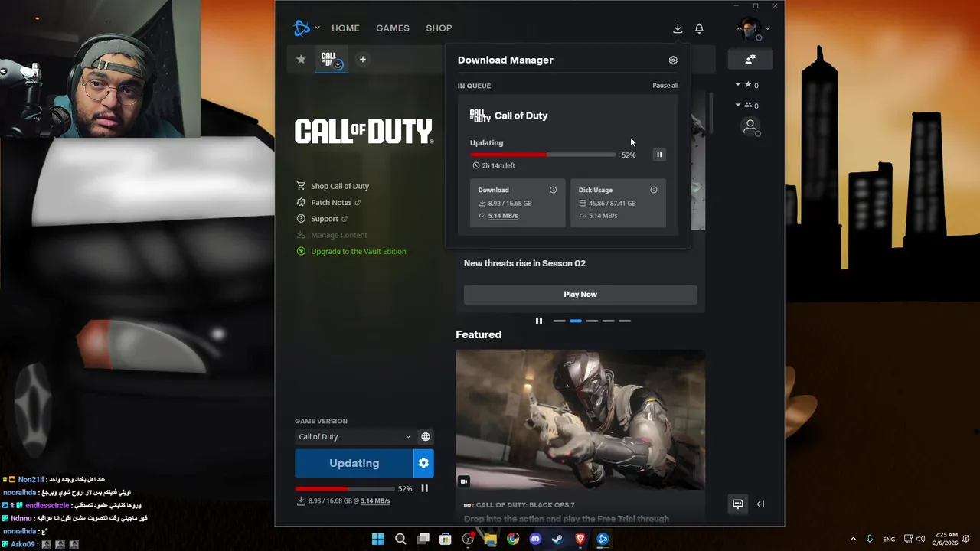Viewport: 980px width, 551px height.
Task: Open the SHOP tab
Action: [x=439, y=28]
